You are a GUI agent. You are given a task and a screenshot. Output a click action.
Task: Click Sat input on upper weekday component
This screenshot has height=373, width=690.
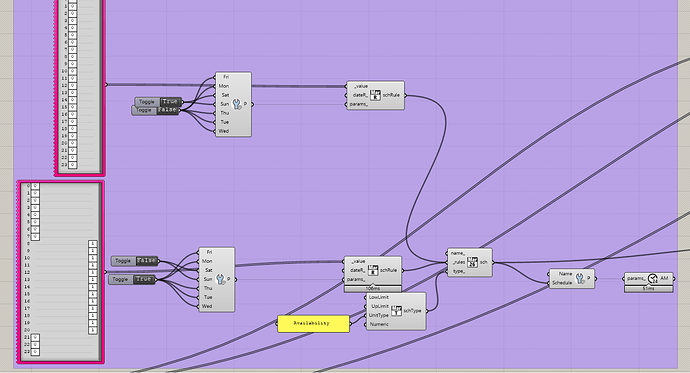coord(225,95)
